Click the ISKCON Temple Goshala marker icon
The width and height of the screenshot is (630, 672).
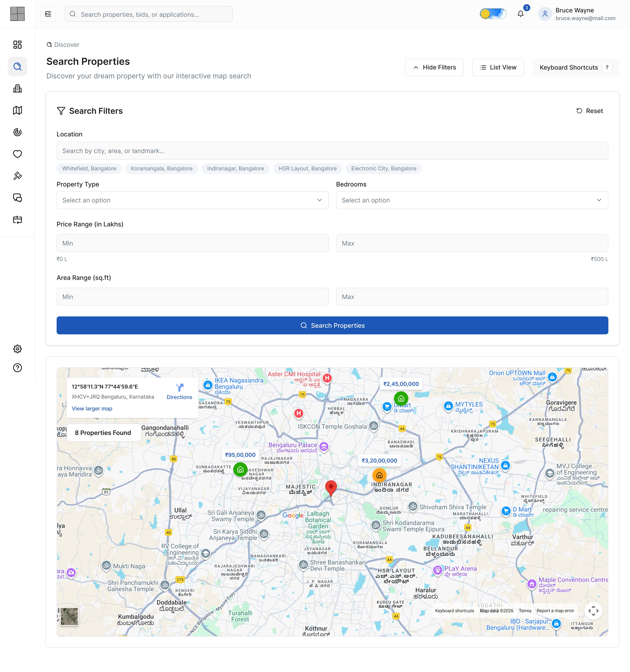tap(374, 426)
